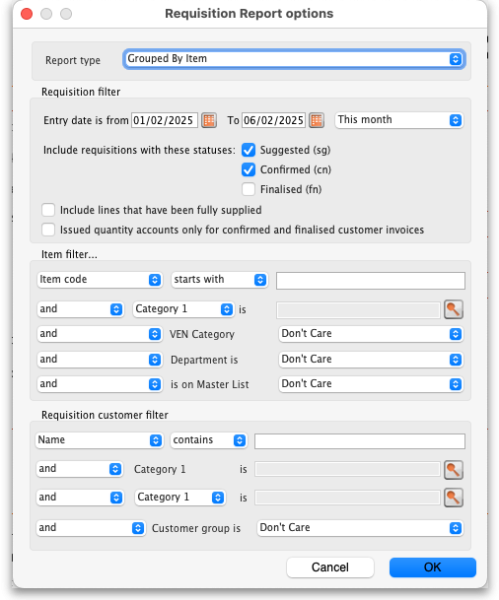The height and width of the screenshot is (600, 499).
Task: Open the Report type dropdown
Action: (x=294, y=59)
